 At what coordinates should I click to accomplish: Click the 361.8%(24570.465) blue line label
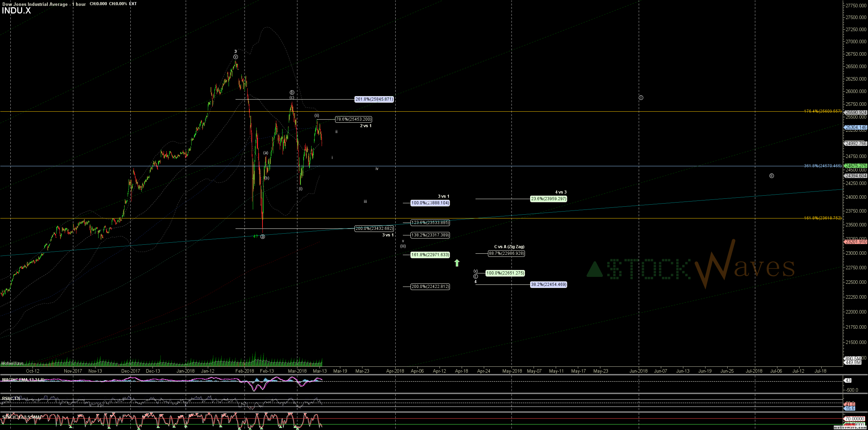click(823, 166)
